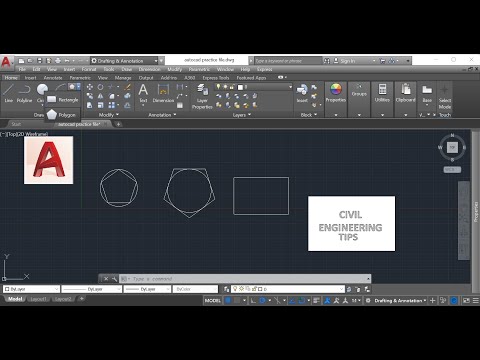480x360 pixels.
Task: Select the Polyline tool
Action: 24,93
